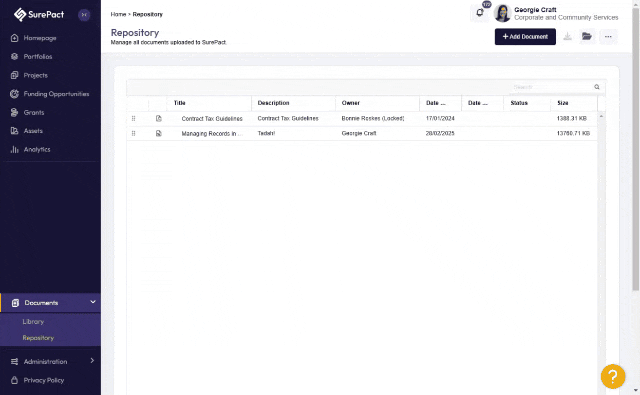Image resolution: width=640 pixels, height=395 pixels.
Task: Open Analytics in the sidebar
Action: point(37,150)
